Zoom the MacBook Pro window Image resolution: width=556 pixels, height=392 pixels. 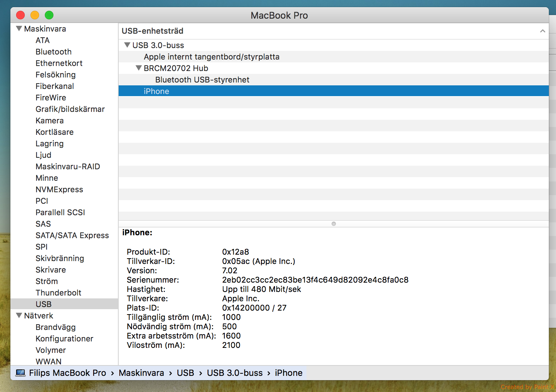[x=49, y=15]
